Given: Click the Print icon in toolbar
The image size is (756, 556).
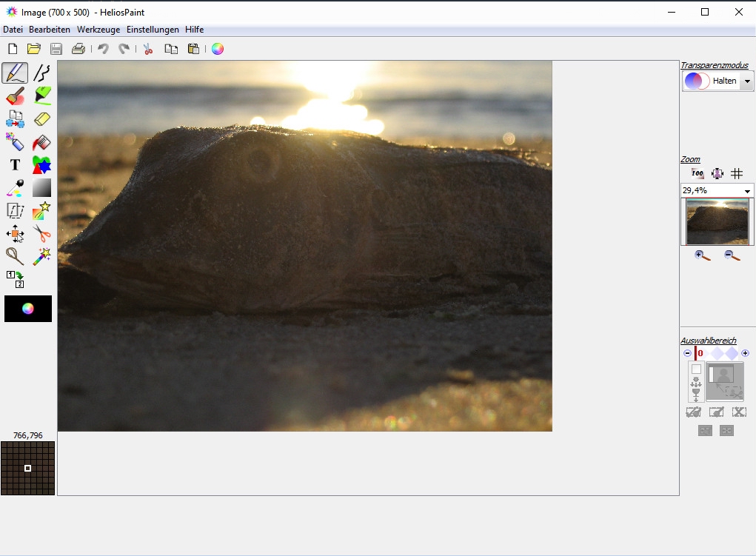Looking at the screenshot, I should [78, 49].
